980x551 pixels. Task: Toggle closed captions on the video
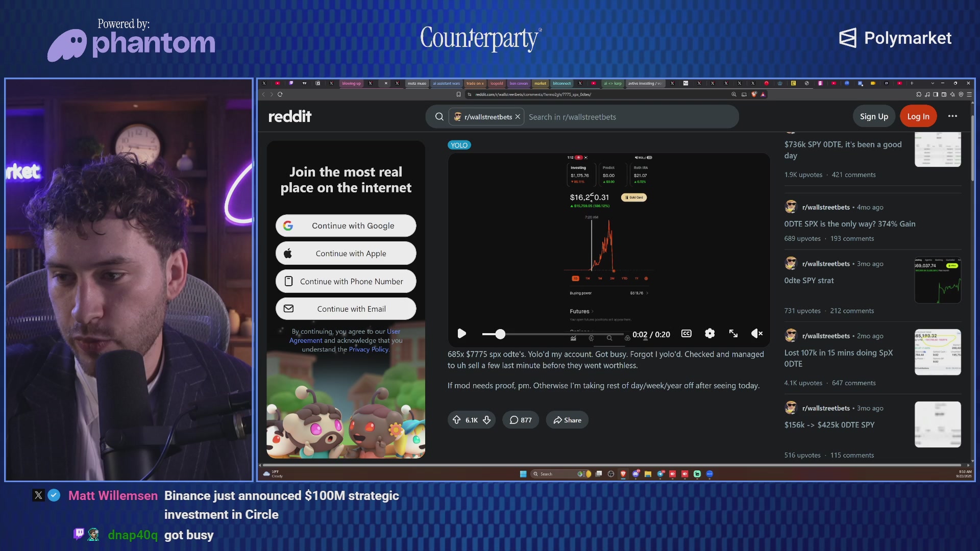coord(687,334)
